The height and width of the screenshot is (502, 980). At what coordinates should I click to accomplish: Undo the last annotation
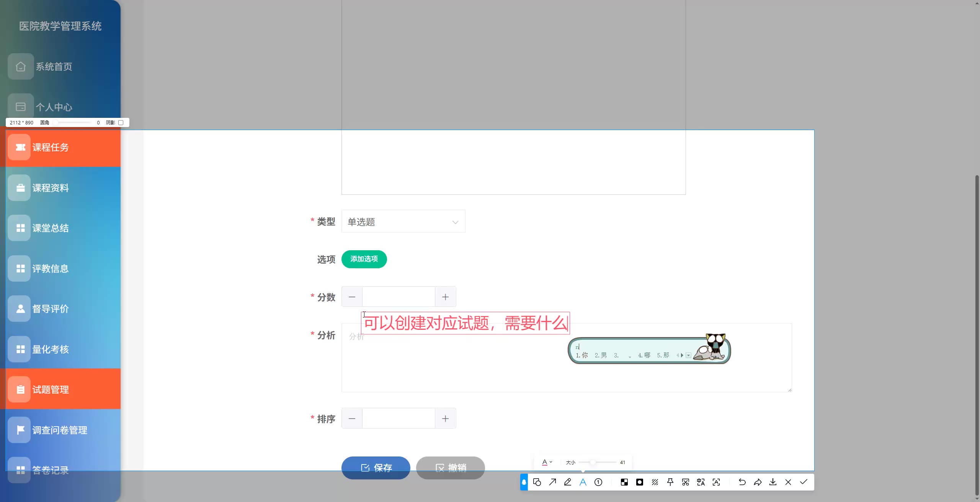742,482
